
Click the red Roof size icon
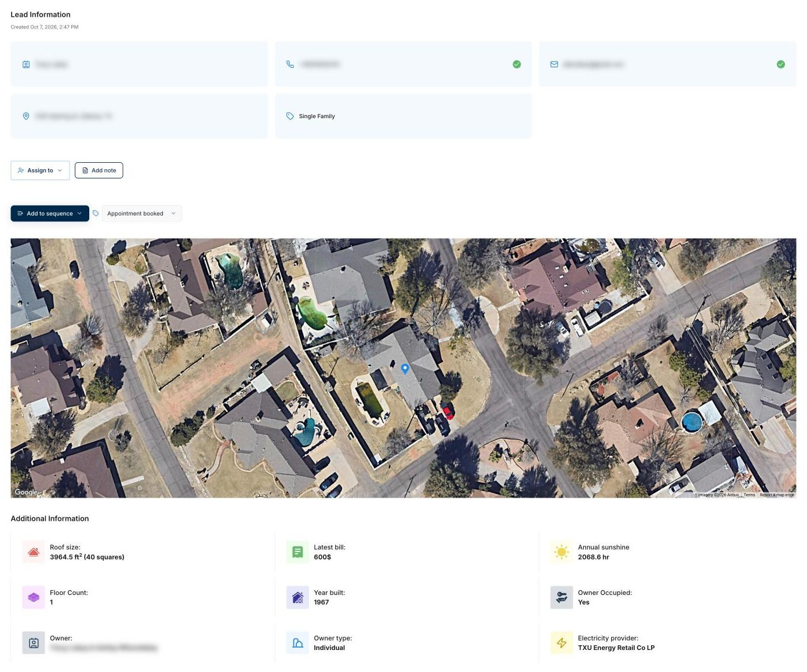click(34, 552)
